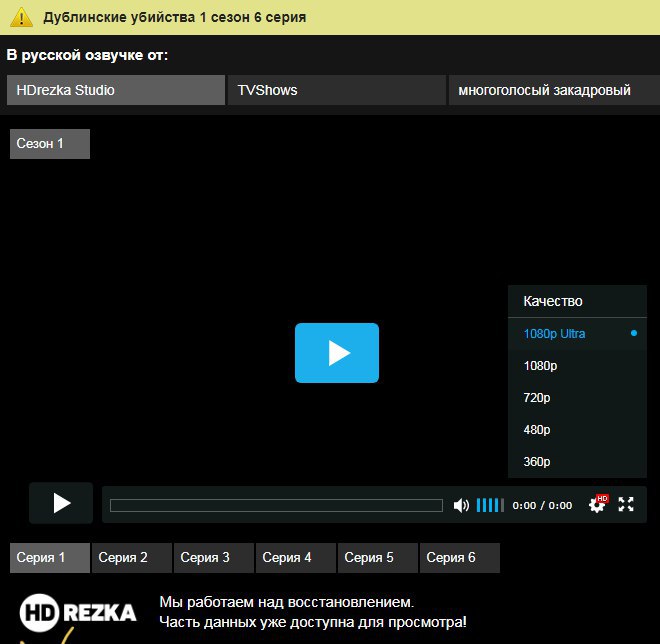Click the large blue play button in the player
The width and height of the screenshot is (660, 644).
click(x=337, y=353)
